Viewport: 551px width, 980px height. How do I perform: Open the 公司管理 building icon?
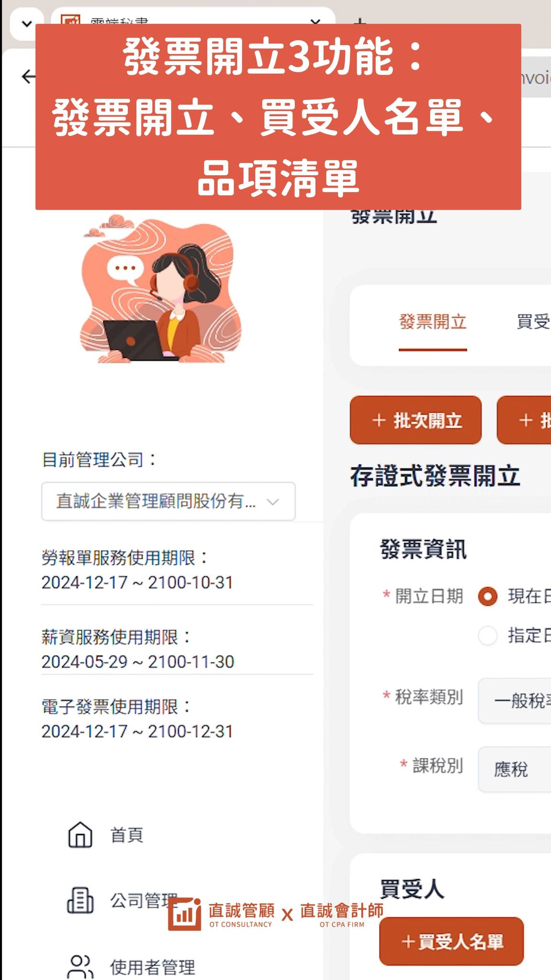point(80,901)
